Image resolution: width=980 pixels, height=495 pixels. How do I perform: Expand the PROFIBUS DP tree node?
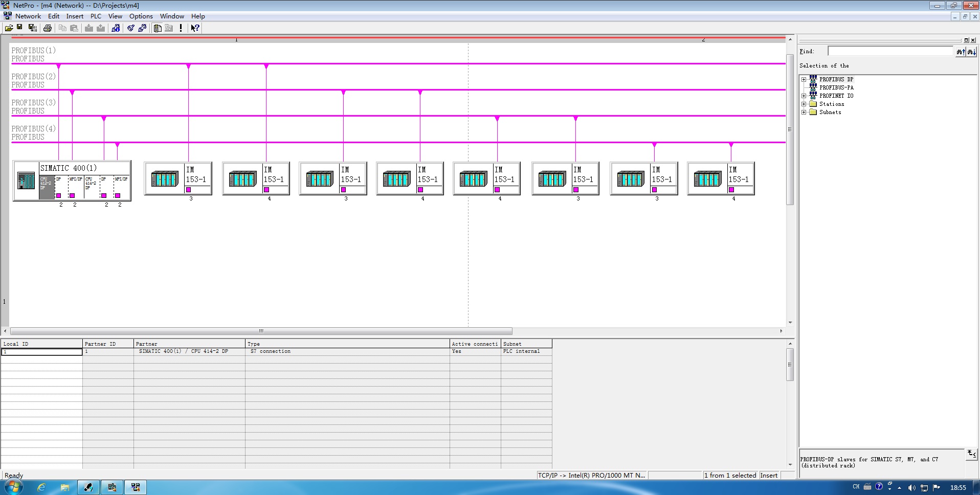(x=804, y=80)
